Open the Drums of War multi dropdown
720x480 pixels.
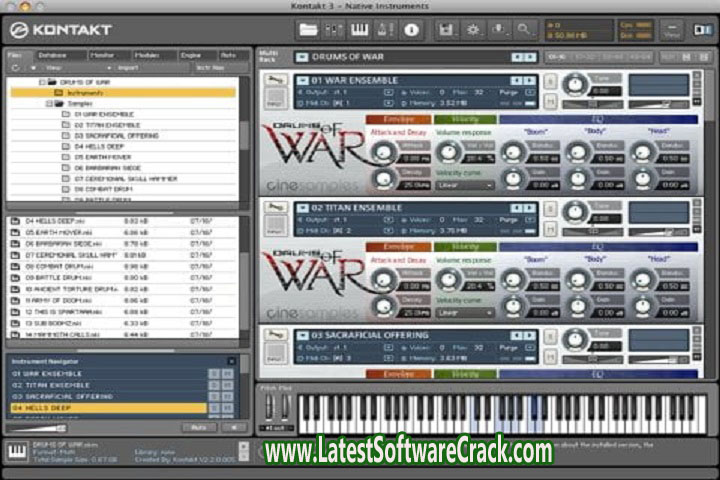302,57
